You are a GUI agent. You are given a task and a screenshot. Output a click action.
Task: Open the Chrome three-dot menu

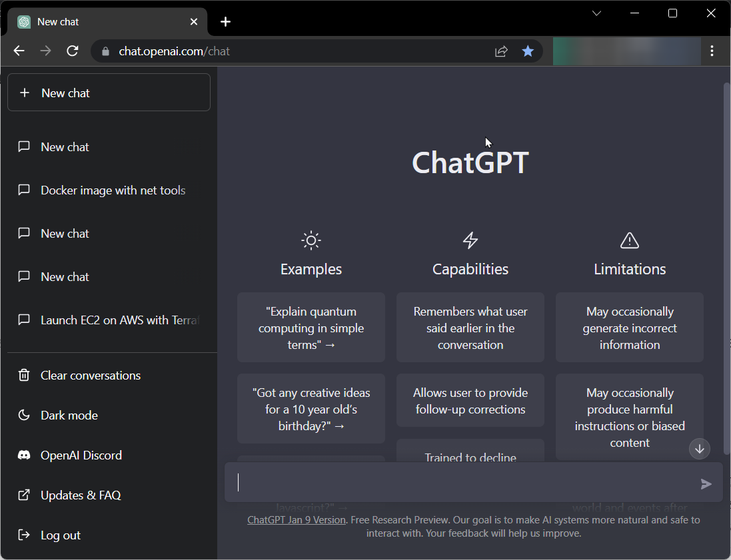(x=712, y=51)
